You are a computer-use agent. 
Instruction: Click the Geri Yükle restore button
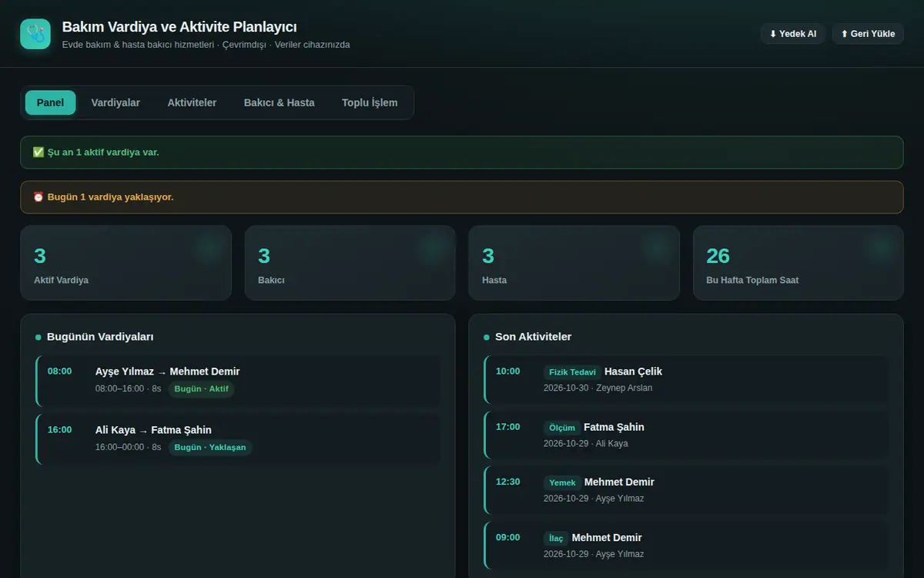tap(868, 34)
